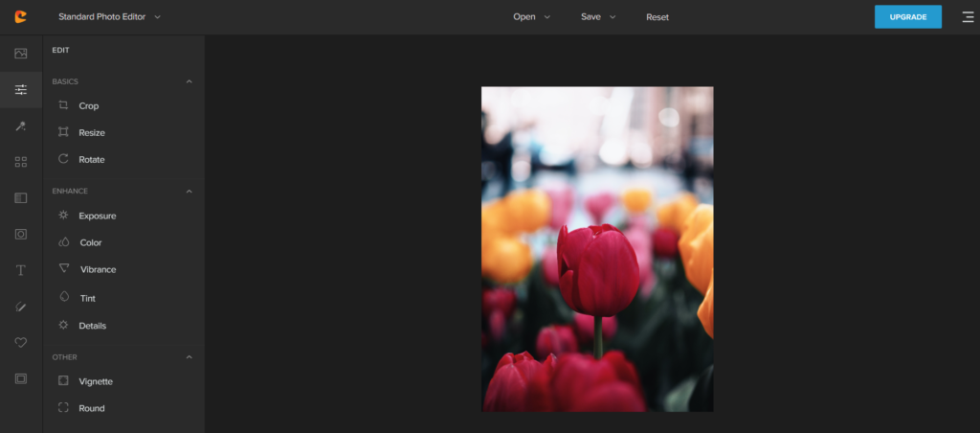980x433 pixels.
Task: Select the Tint label
Action: pyautogui.click(x=88, y=299)
